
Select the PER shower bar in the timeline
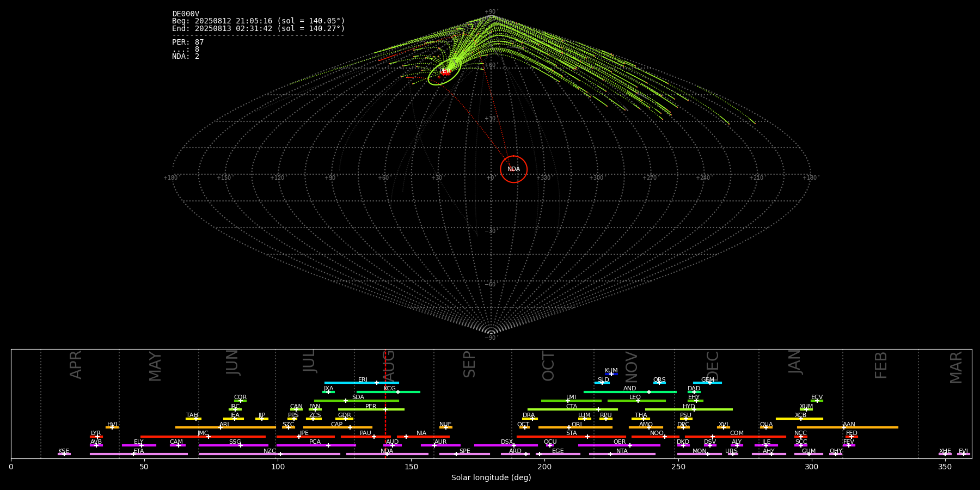371,409
